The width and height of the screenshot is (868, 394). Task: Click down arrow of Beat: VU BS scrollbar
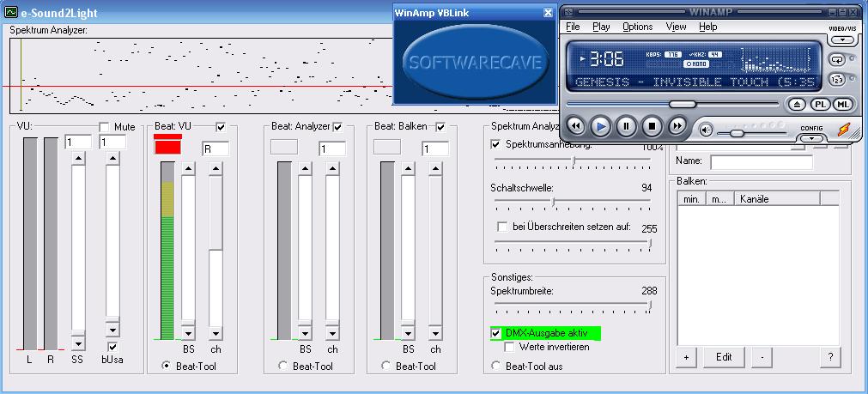[188, 333]
